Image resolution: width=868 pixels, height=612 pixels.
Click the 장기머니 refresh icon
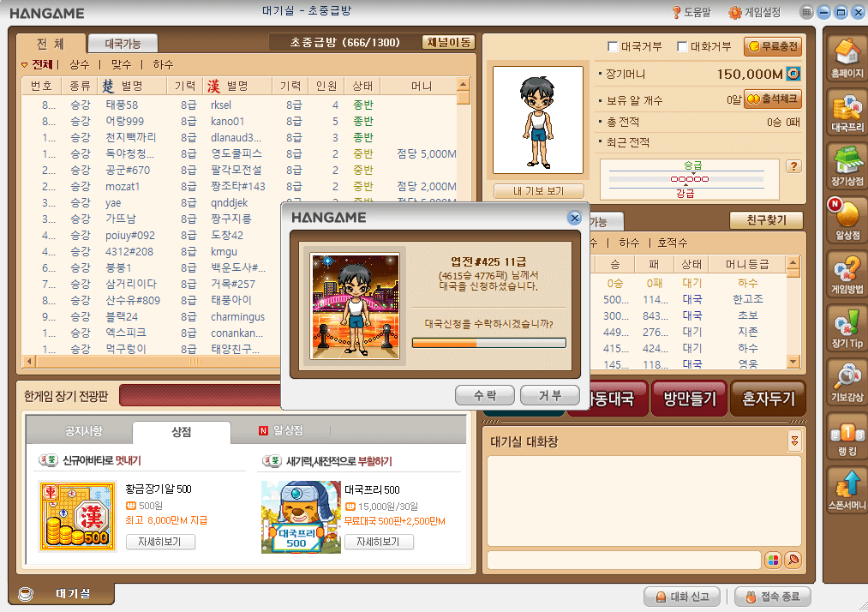click(793, 74)
